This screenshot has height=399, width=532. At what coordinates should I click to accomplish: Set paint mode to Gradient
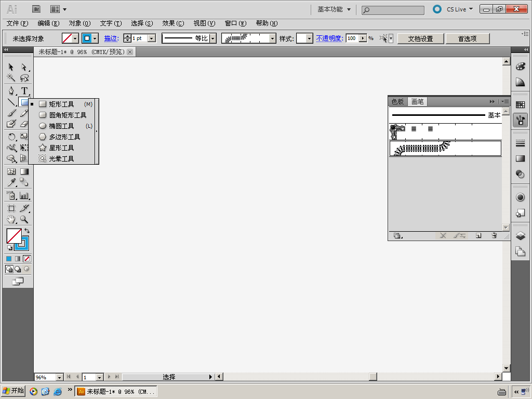click(18, 259)
